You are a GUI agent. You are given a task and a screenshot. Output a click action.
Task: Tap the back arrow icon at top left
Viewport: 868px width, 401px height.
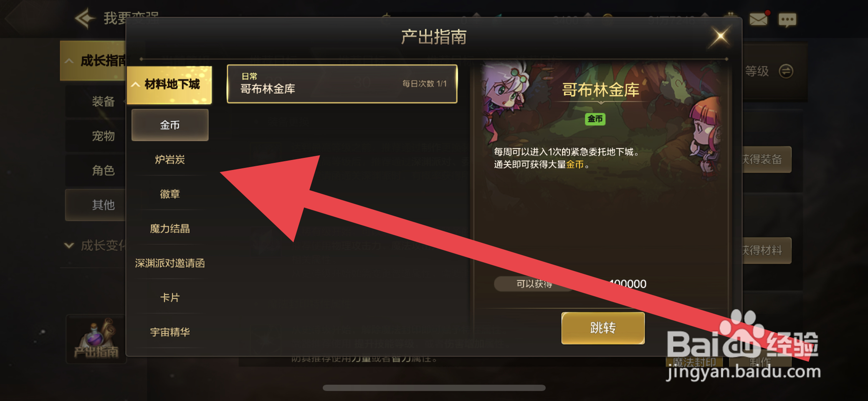coord(85,18)
